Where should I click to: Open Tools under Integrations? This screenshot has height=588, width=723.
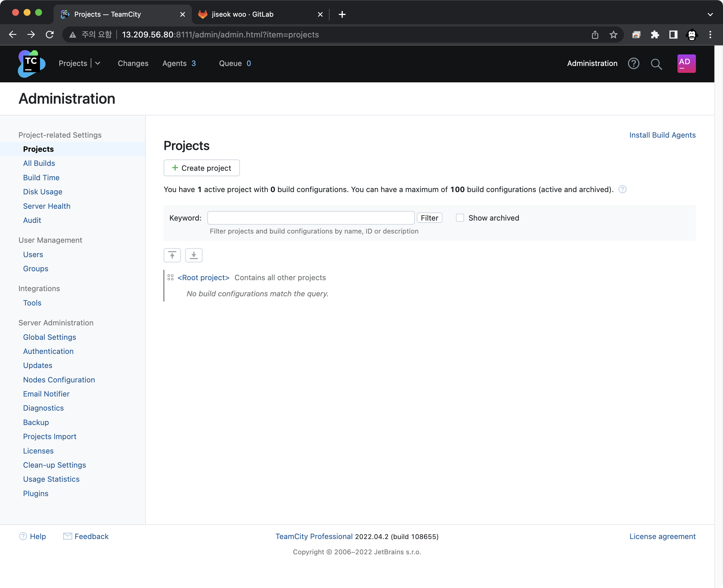click(x=32, y=303)
